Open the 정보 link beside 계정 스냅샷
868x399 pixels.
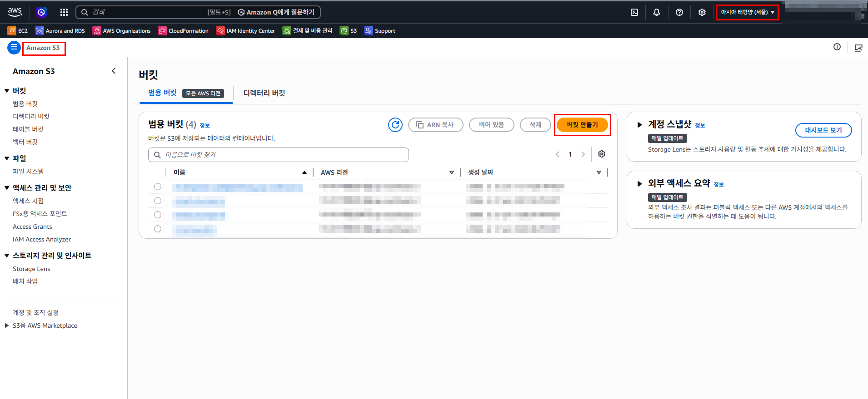[x=700, y=126]
